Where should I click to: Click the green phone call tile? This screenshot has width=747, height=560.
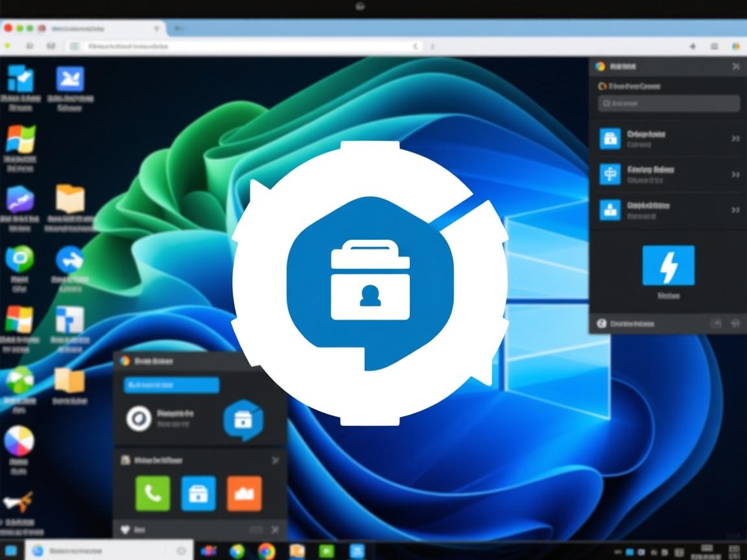click(152, 493)
